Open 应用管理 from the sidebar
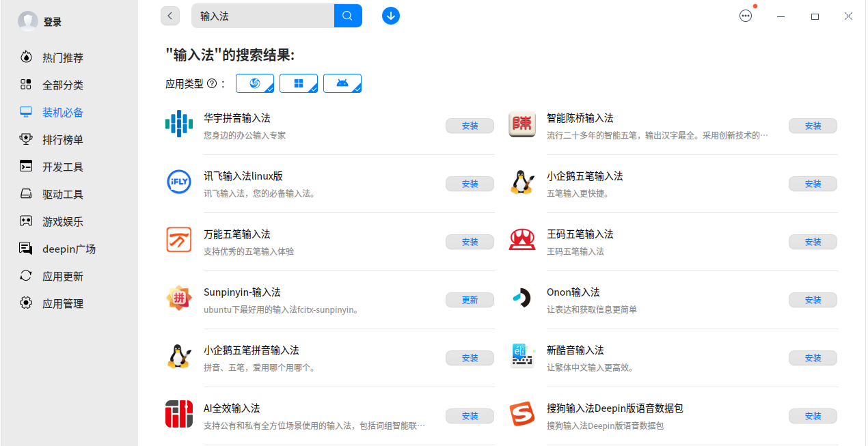 tap(26, 303)
